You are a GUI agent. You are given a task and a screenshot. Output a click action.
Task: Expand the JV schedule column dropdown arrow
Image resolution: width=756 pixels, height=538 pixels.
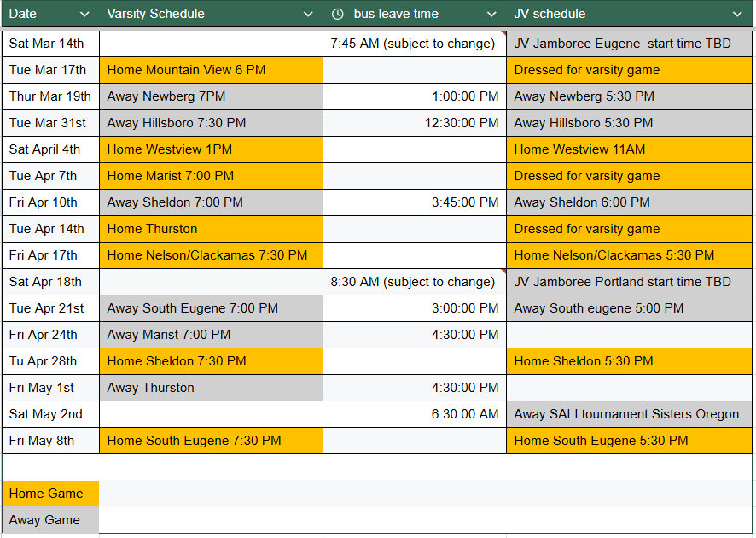[737, 14]
